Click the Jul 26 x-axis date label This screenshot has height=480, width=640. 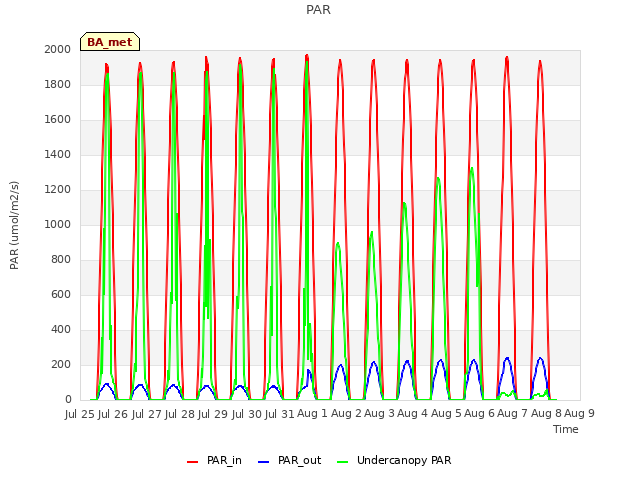coord(113,414)
